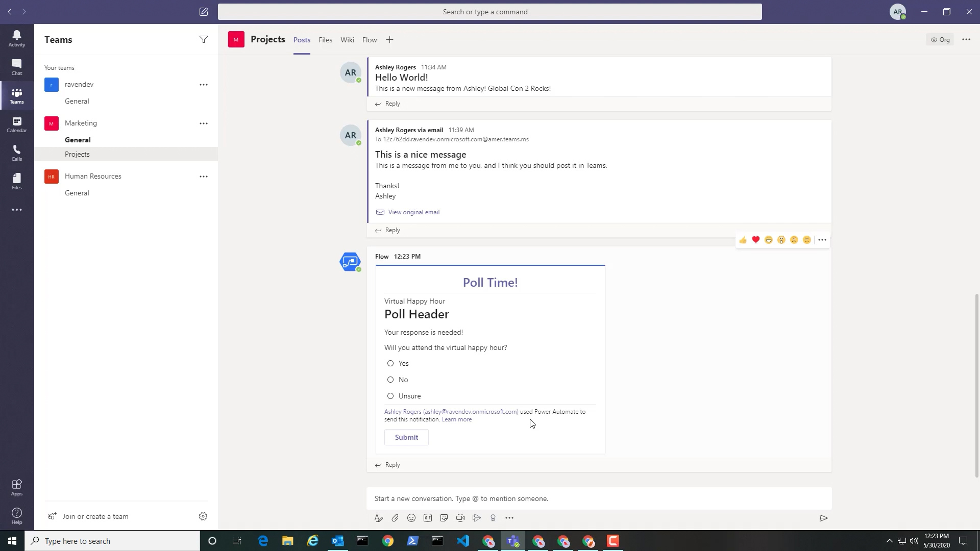Click the Praise badge icon
980x551 pixels.
(493, 518)
